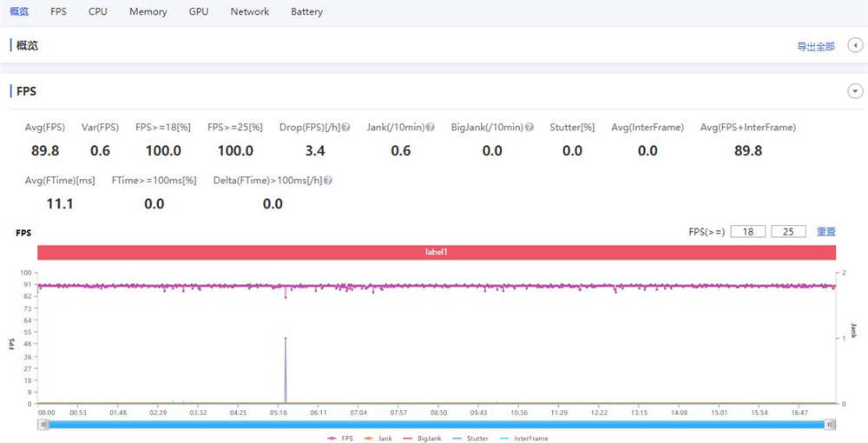Open help icon beside BigJank(/10min)
The image size is (868, 443).
point(529,128)
